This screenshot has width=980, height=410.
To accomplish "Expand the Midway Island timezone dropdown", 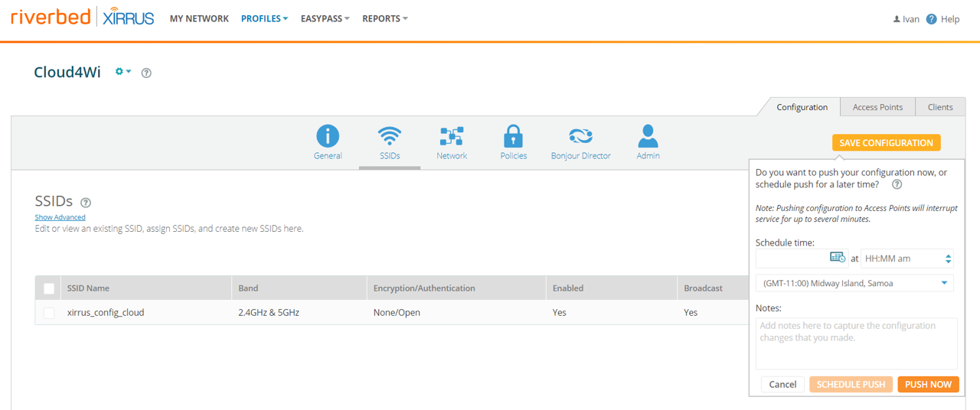I will click(x=854, y=283).
